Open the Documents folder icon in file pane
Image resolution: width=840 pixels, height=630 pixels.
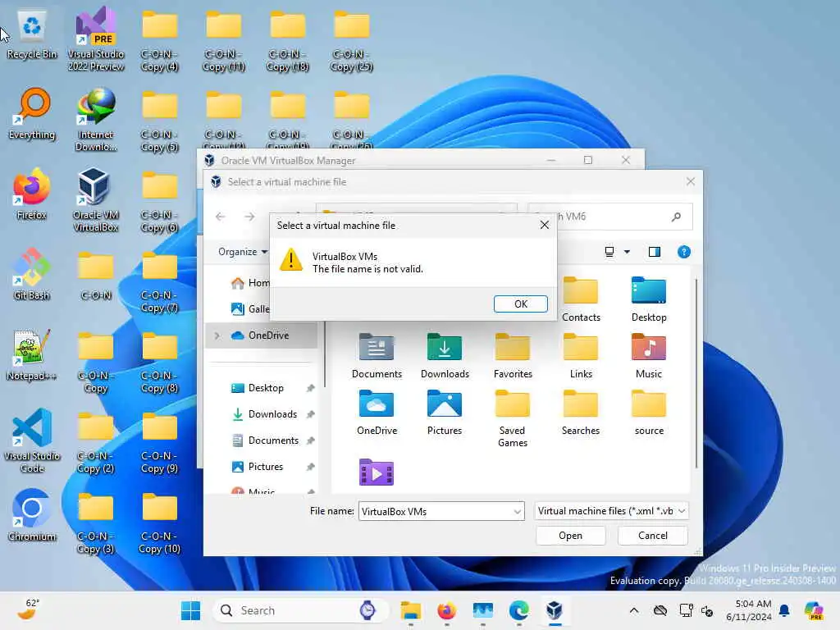click(x=377, y=356)
